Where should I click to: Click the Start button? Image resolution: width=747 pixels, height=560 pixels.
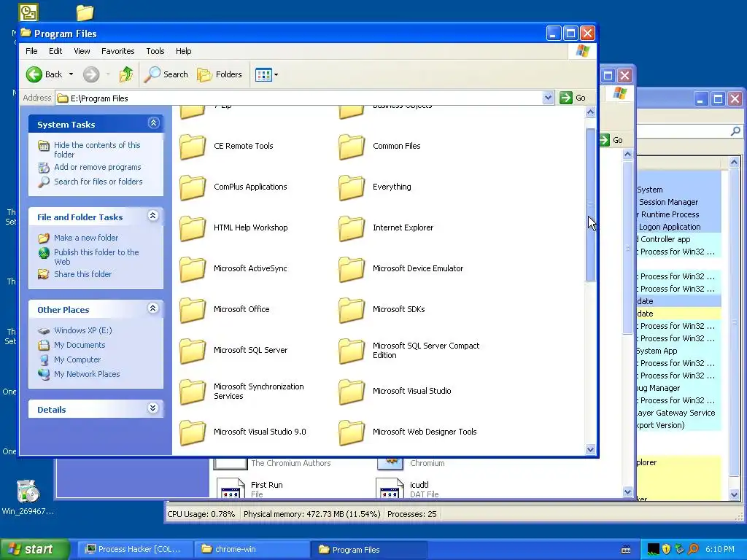(x=34, y=549)
